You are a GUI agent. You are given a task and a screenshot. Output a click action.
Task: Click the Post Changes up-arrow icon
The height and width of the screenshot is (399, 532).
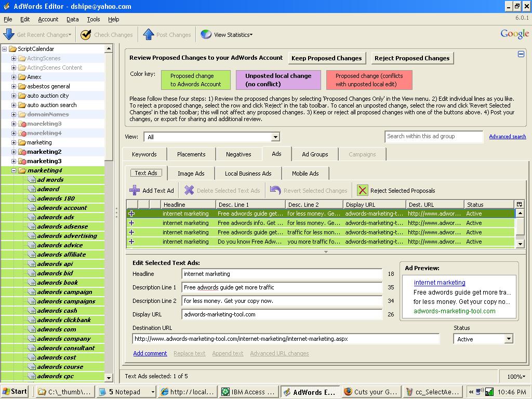tap(149, 35)
